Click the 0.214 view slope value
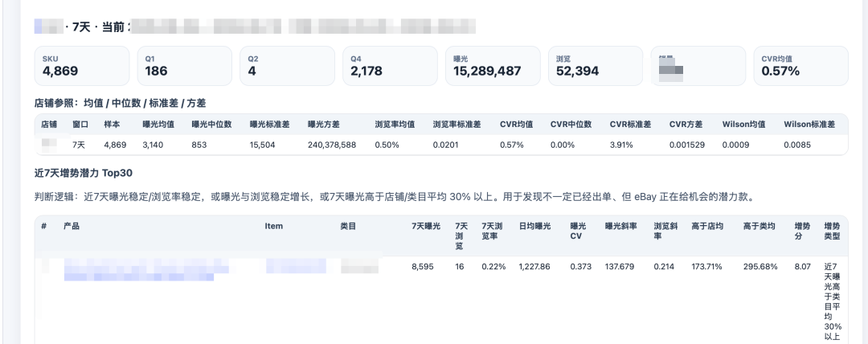 click(665, 267)
